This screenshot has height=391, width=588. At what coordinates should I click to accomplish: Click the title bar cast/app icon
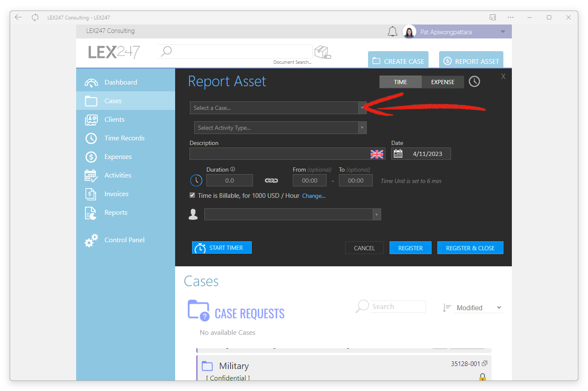pos(492,17)
